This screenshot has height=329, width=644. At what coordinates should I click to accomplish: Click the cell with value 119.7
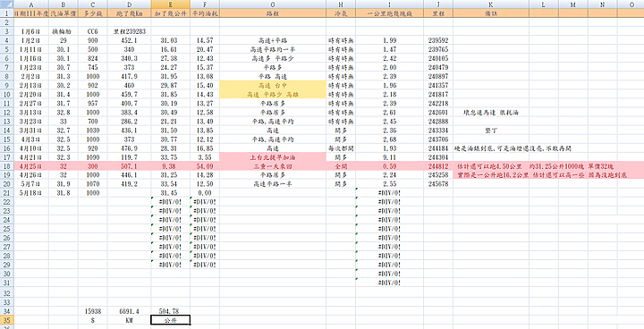130,157
